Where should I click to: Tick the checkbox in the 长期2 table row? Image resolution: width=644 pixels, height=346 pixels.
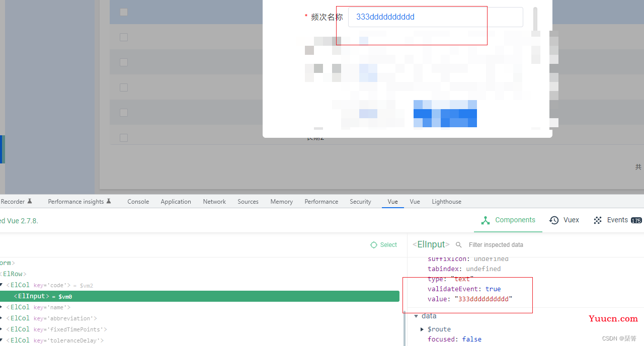click(124, 138)
